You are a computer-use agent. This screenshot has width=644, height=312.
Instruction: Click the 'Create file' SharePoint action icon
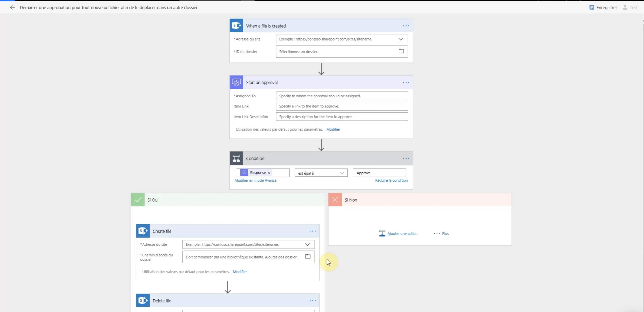143,231
